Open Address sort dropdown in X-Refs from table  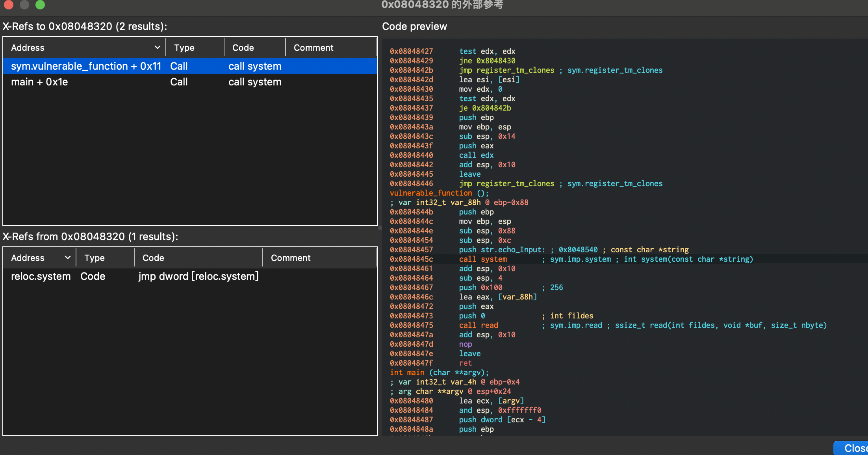[67, 258]
